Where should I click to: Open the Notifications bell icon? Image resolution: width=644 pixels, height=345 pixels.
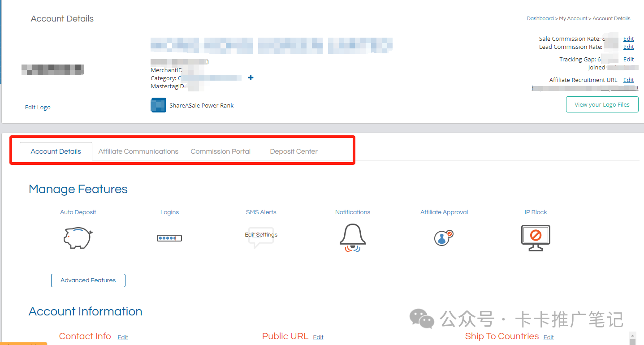[x=352, y=237]
